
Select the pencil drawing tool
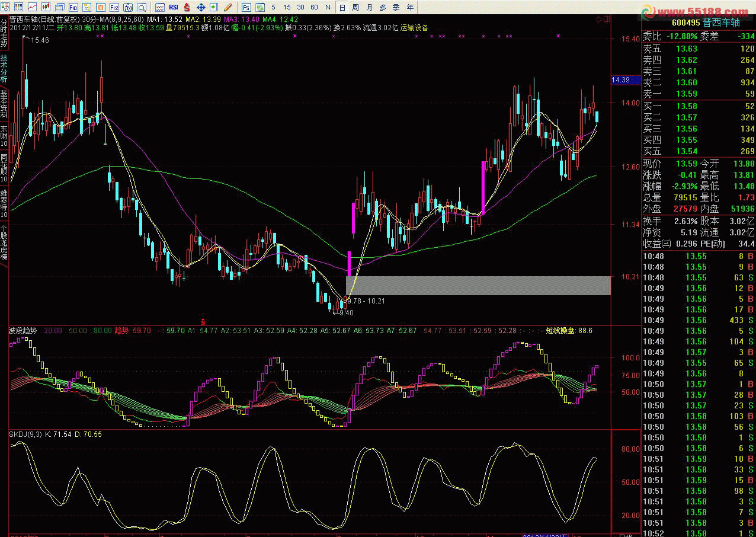pos(228,7)
